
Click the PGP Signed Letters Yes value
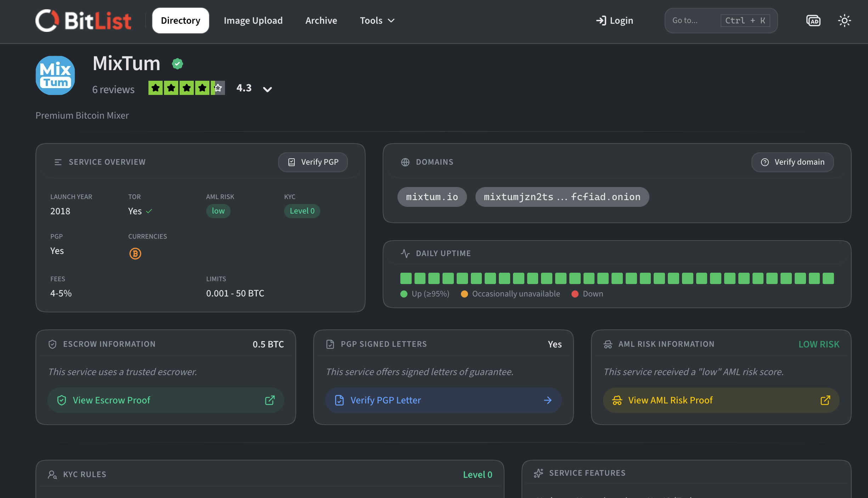pyautogui.click(x=555, y=344)
